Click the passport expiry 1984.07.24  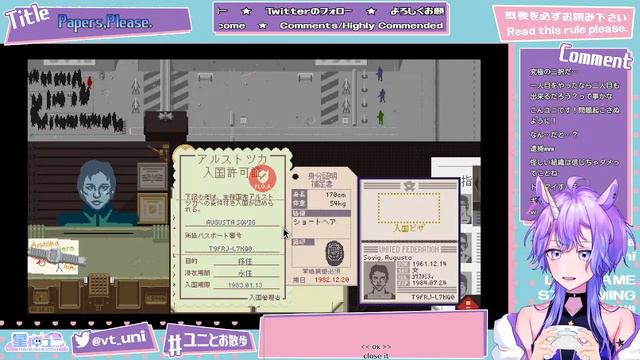tap(428, 282)
